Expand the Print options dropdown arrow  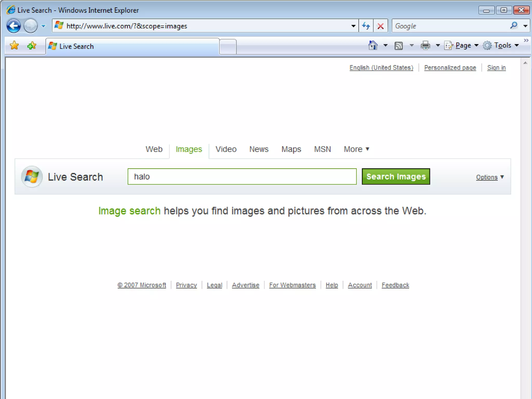tap(438, 45)
